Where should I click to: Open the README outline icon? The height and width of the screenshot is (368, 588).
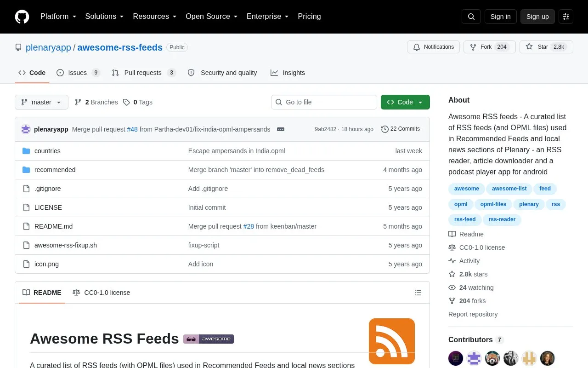pyautogui.click(x=418, y=293)
